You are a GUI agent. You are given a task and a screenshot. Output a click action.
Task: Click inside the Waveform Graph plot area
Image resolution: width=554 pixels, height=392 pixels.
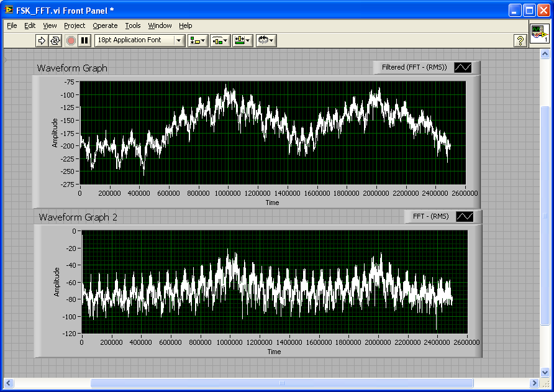(x=273, y=133)
